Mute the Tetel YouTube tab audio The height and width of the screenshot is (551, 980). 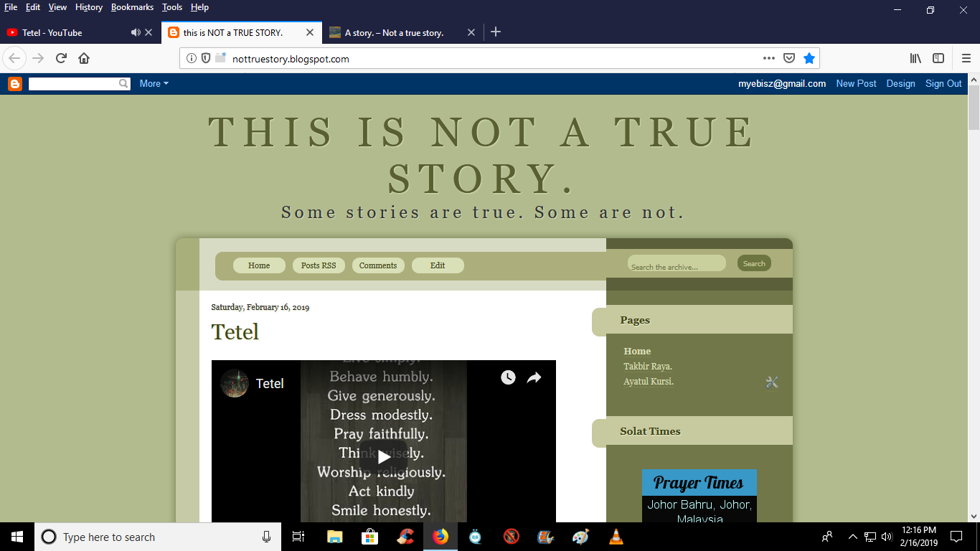pyautogui.click(x=136, y=32)
